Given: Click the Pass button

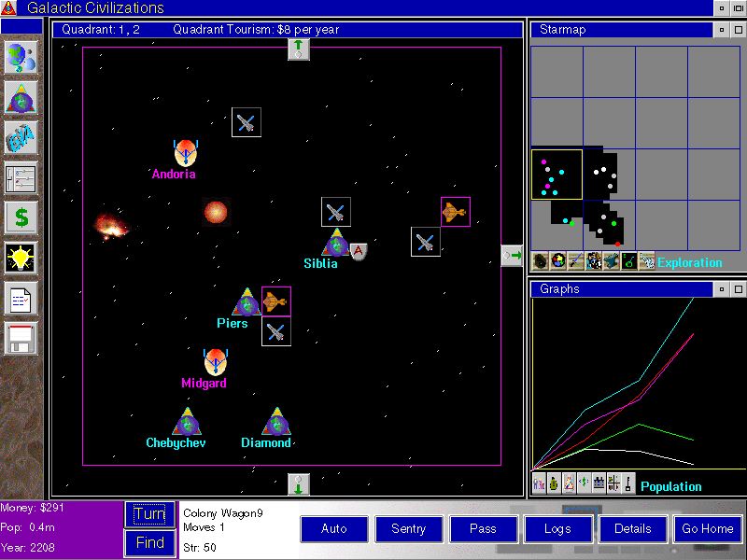Looking at the screenshot, I should pyautogui.click(x=483, y=528).
